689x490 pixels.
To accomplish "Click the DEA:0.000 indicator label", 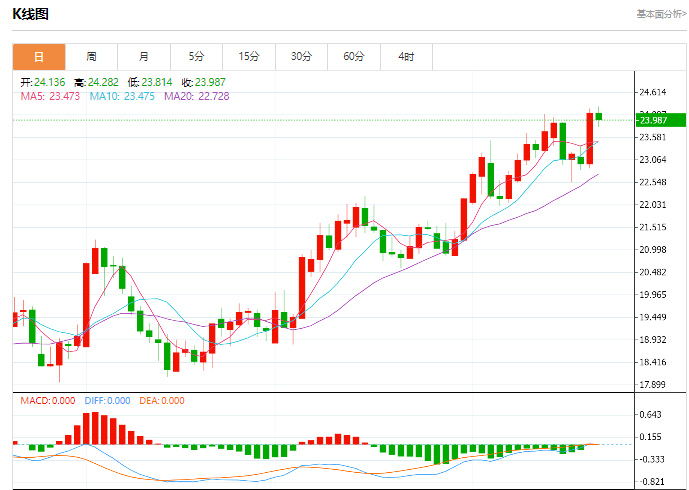I will tap(162, 401).
